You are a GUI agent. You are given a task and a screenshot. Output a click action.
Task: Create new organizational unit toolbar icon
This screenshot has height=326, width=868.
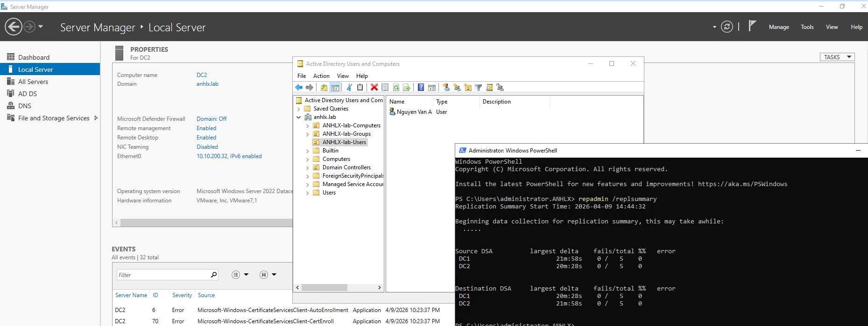point(468,87)
